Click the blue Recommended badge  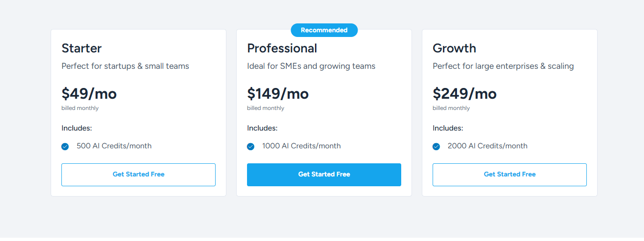(324, 30)
